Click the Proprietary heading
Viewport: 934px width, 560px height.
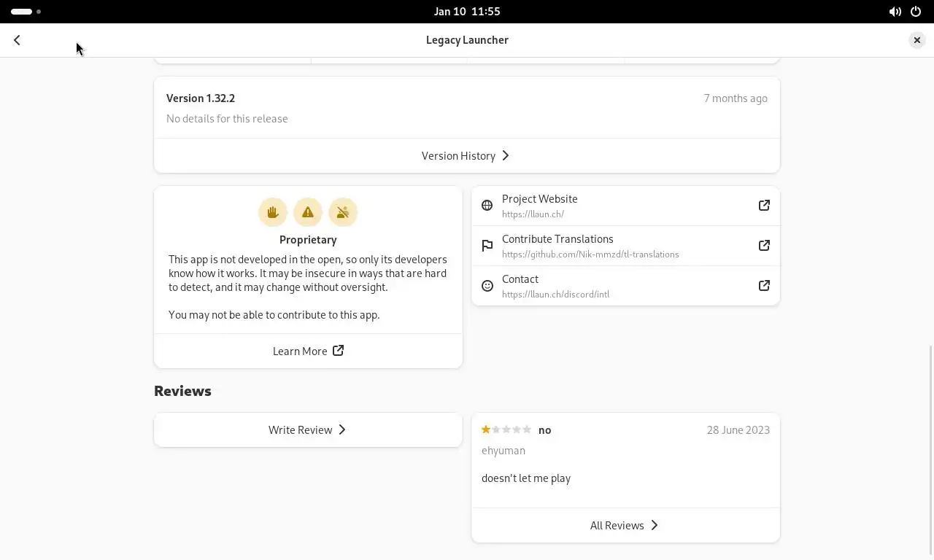(x=308, y=239)
